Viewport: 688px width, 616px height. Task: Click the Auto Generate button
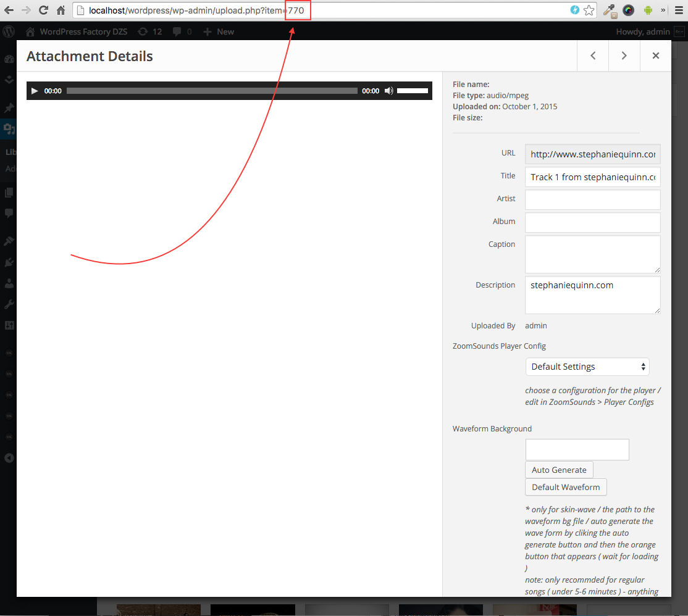click(x=559, y=470)
